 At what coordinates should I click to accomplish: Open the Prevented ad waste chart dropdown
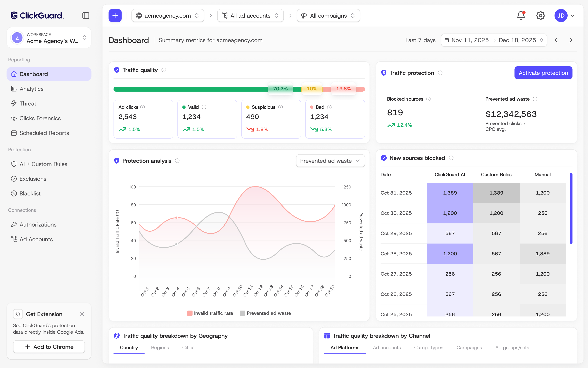point(330,161)
